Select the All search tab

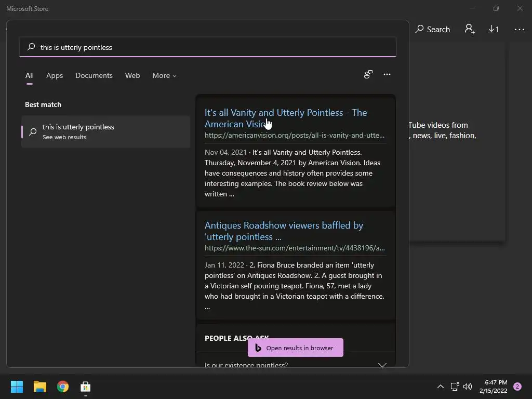pos(30,76)
